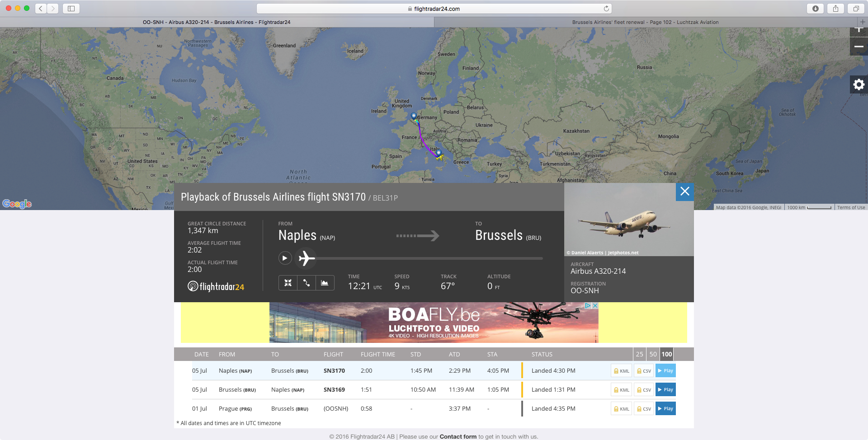The height and width of the screenshot is (440, 868).
Task: Select the FLIGHT TIME column header
Action: click(x=378, y=355)
